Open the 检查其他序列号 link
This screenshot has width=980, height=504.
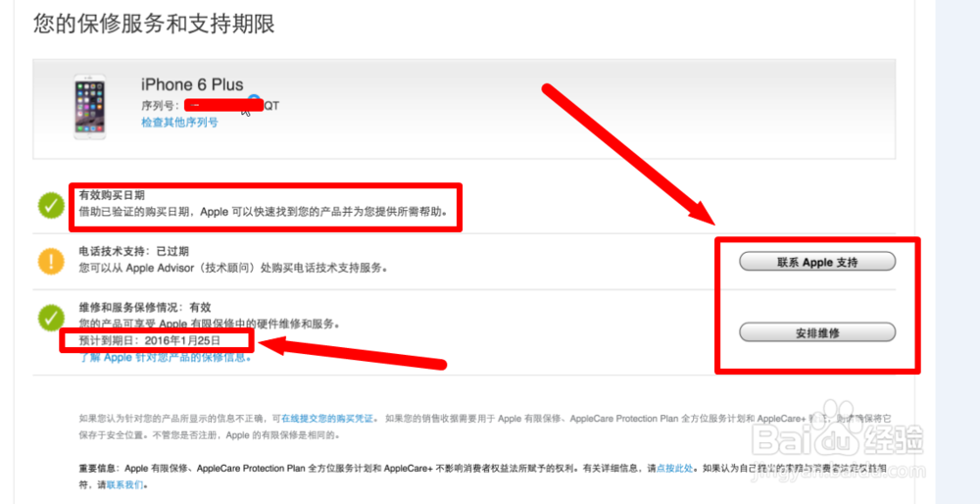point(179,123)
